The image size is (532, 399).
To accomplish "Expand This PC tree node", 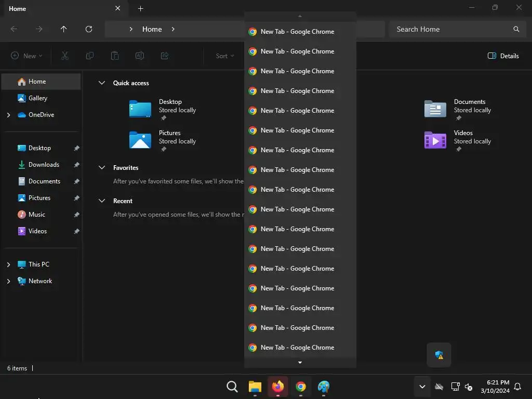I will [8, 264].
